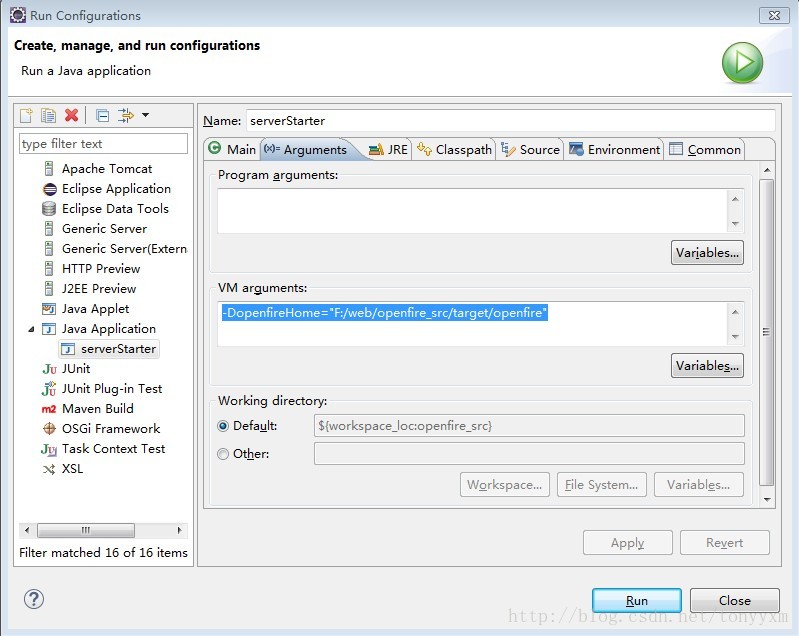Switch to the Main tab

pyautogui.click(x=232, y=149)
